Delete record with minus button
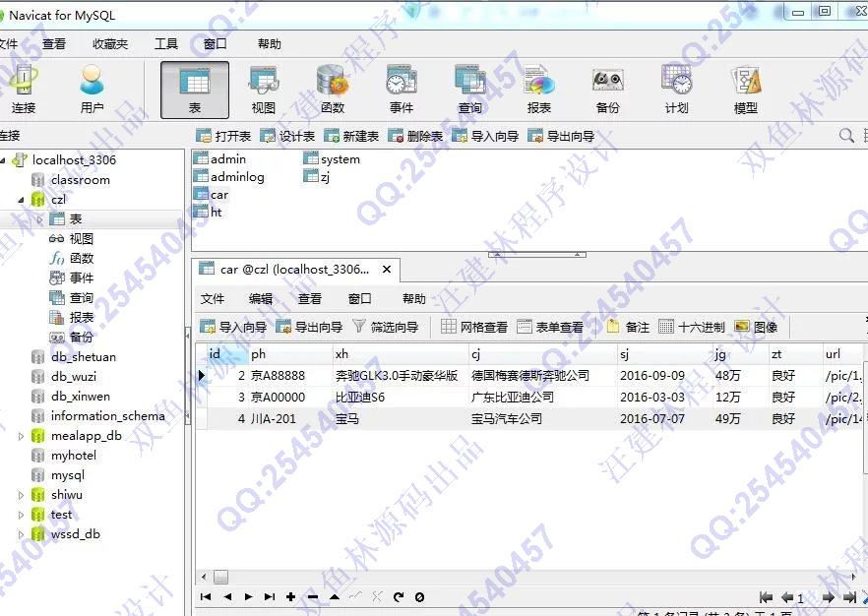 313,596
